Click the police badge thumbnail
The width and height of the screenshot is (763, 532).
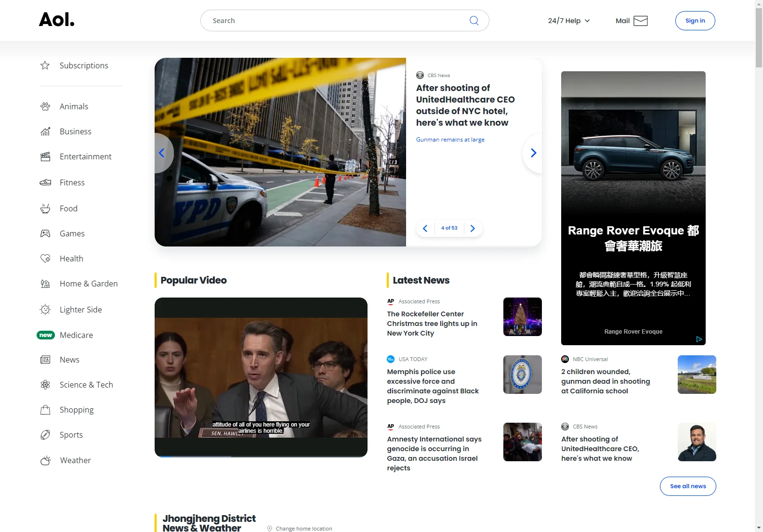(523, 375)
